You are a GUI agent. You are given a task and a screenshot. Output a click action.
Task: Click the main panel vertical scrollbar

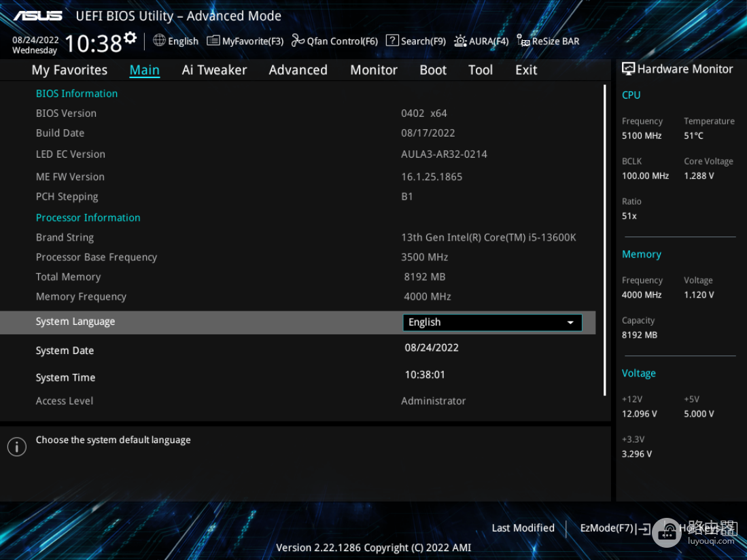[x=604, y=241]
